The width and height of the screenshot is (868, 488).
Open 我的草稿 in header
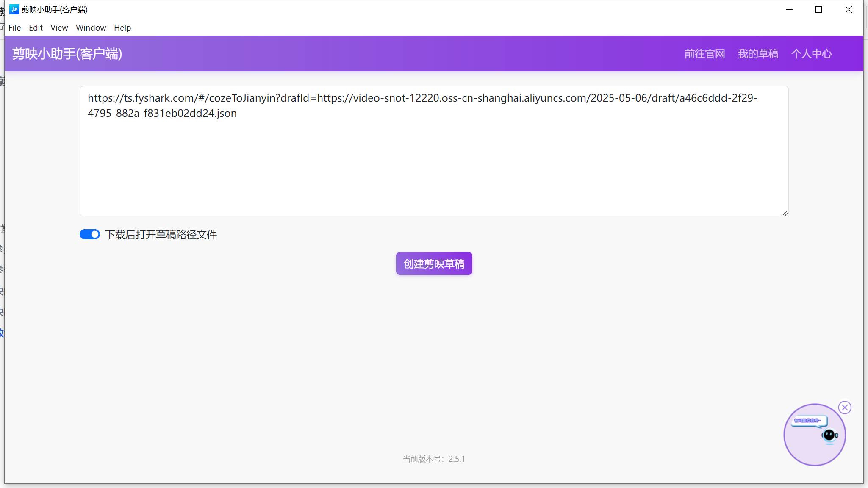758,54
